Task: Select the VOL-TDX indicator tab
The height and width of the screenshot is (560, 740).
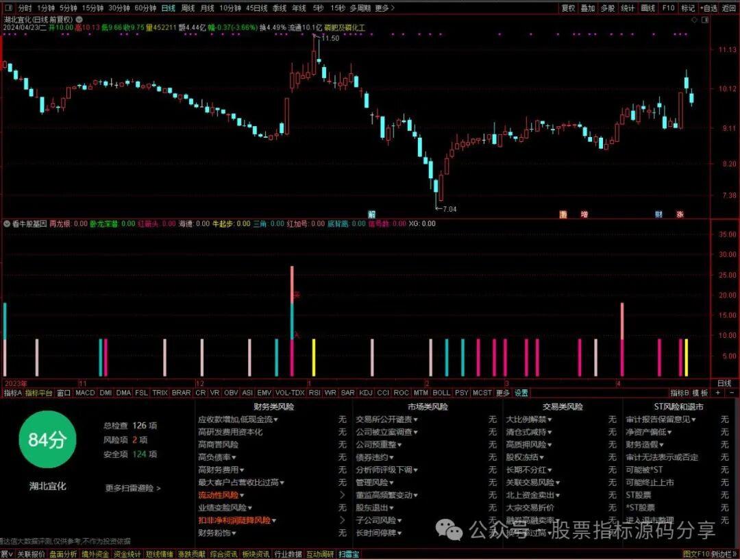Action: point(290,393)
